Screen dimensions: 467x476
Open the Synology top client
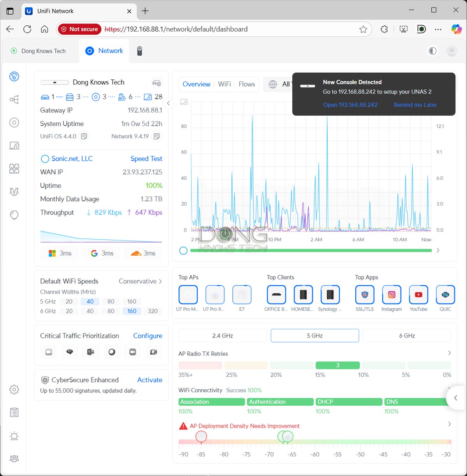(330, 295)
